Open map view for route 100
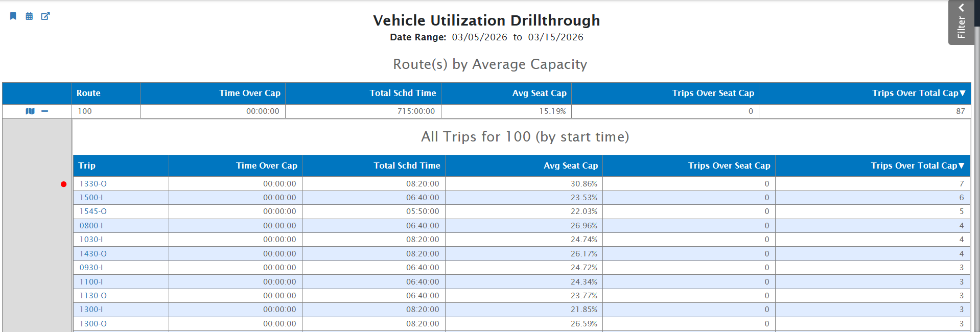Screen dimensions: 980x332 pyautogui.click(x=30, y=111)
